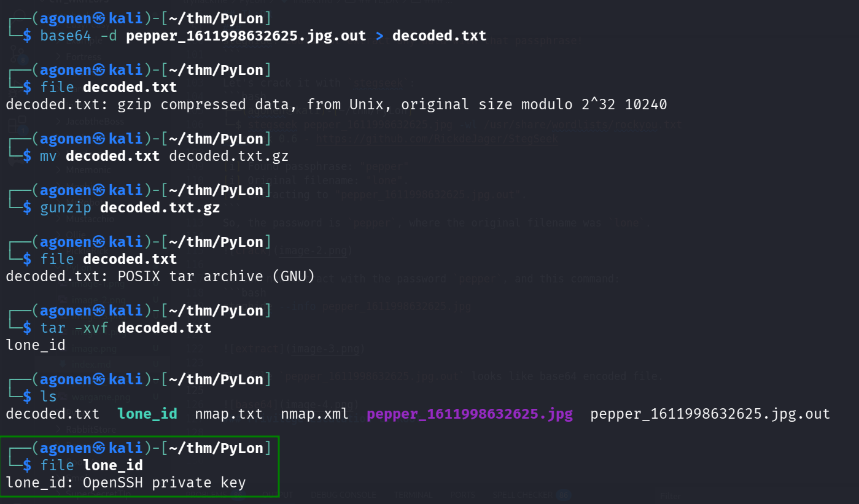
Task: Click the gunzip command word
Action: (x=66, y=207)
